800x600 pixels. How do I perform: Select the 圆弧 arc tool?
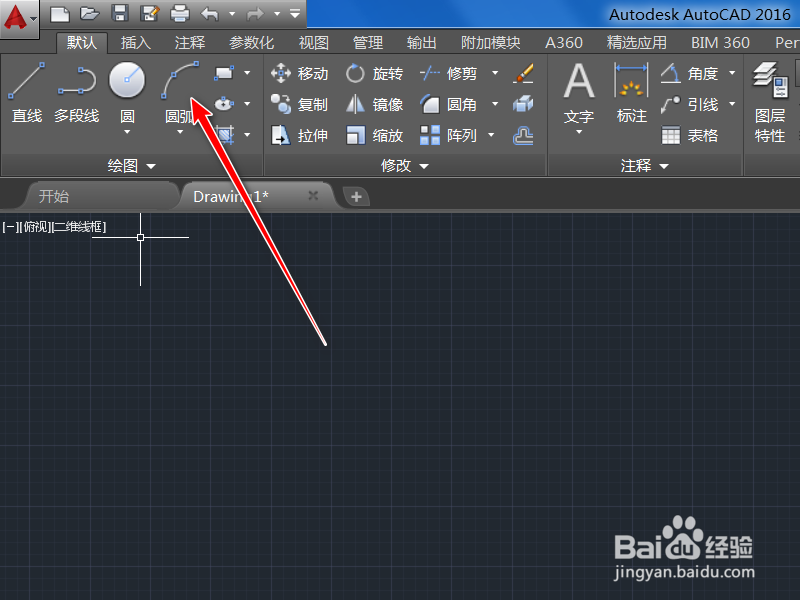click(180, 93)
